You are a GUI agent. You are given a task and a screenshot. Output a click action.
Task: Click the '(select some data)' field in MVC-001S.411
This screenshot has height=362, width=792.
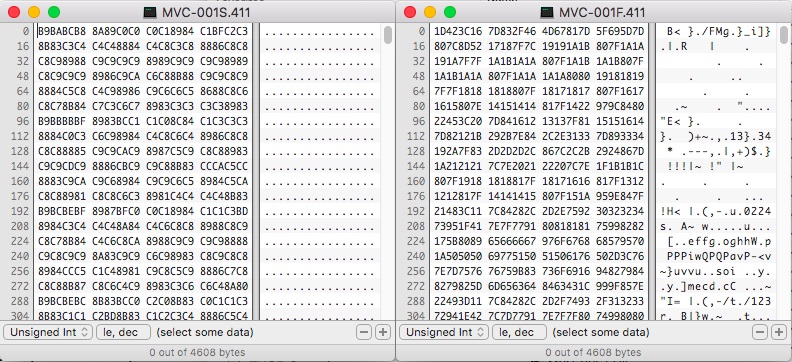pyautogui.click(x=205, y=332)
